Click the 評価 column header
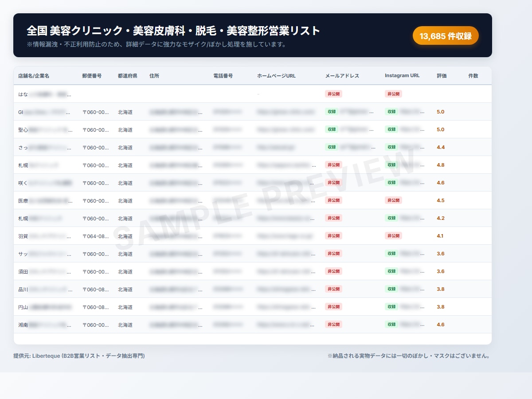The width and height of the screenshot is (532, 399). click(x=442, y=76)
